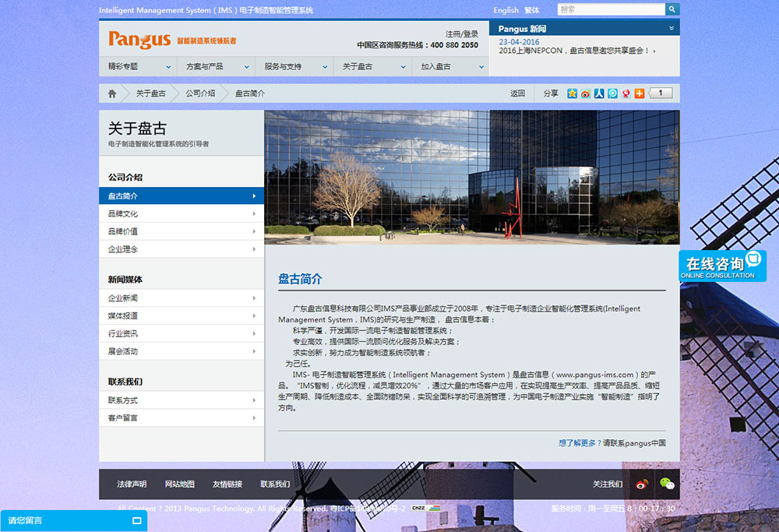The image size is (779, 532).
Task: Open 行业资讯 sidebar item
Action: [x=182, y=333]
